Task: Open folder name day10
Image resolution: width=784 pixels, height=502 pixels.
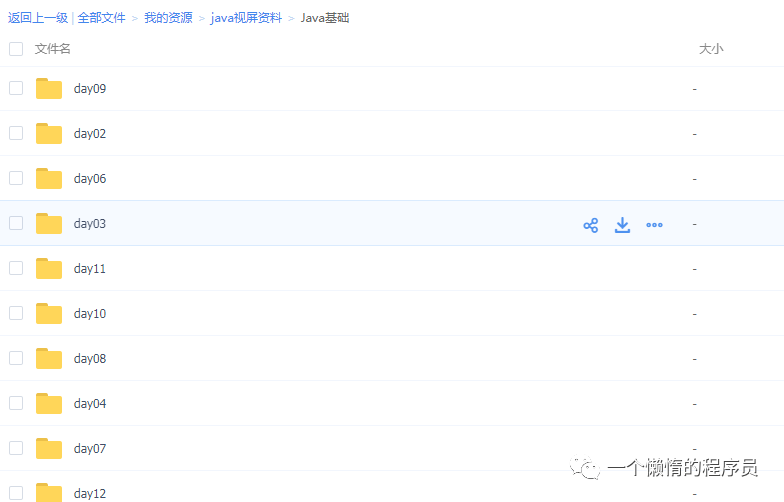Action: (90, 314)
